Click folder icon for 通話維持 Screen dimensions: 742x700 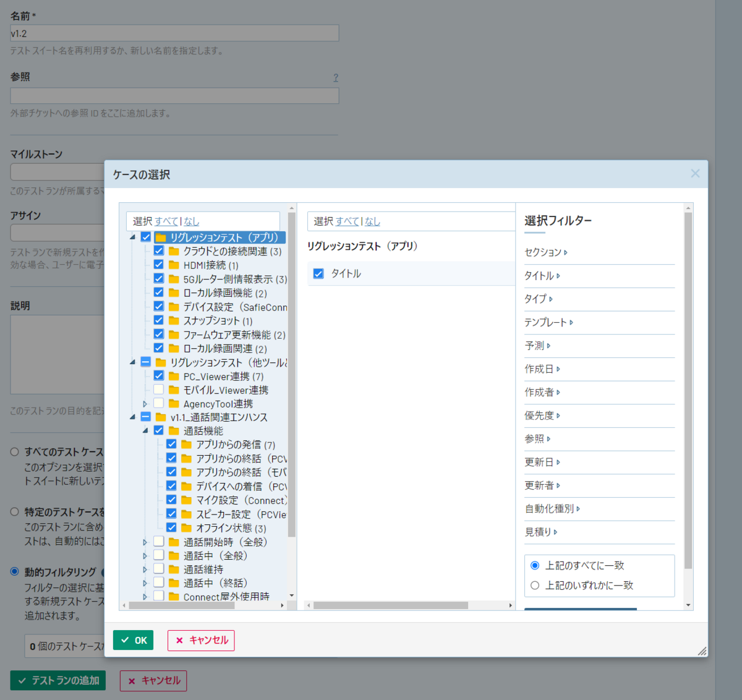[x=174, y=569]
